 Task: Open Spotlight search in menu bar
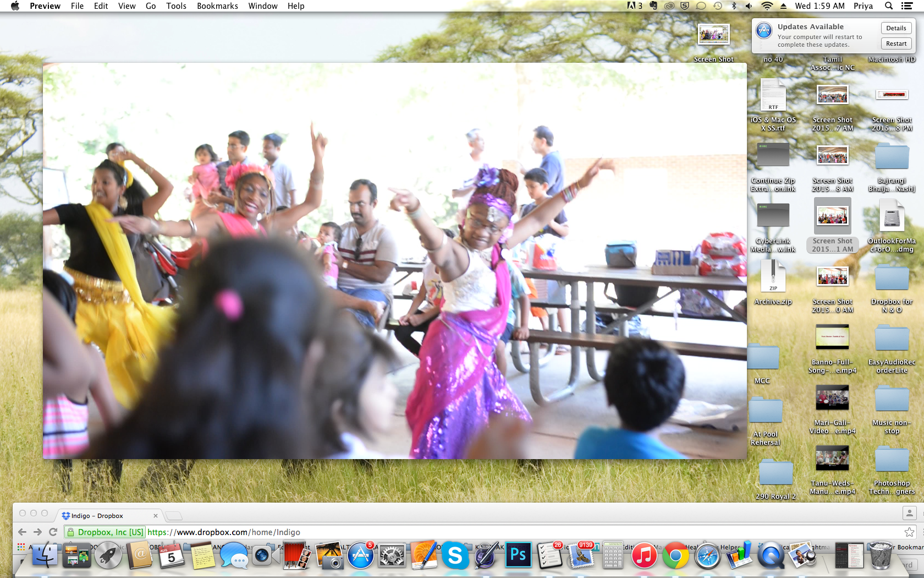tap(889, 6)
